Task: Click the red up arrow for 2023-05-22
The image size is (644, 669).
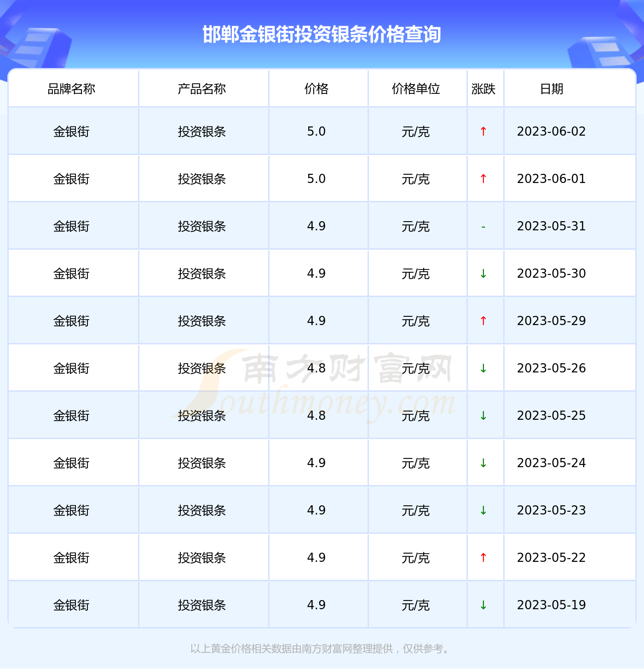Action: 483,558
